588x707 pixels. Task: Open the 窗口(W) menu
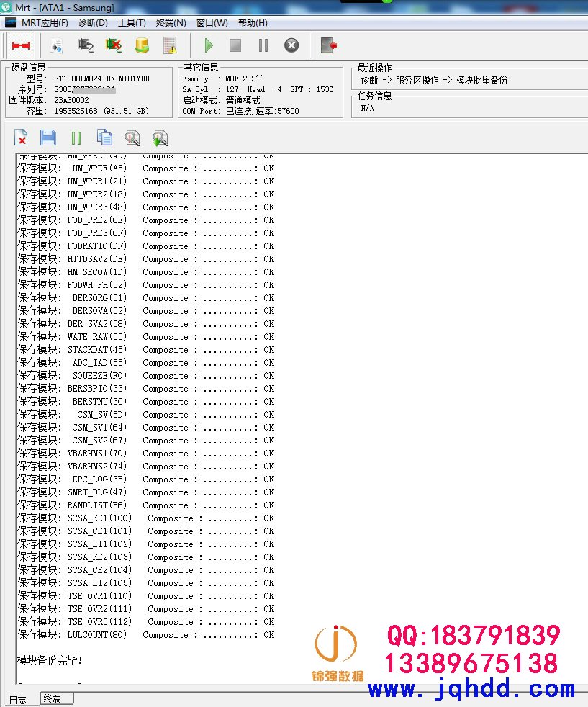pos(212,22)
